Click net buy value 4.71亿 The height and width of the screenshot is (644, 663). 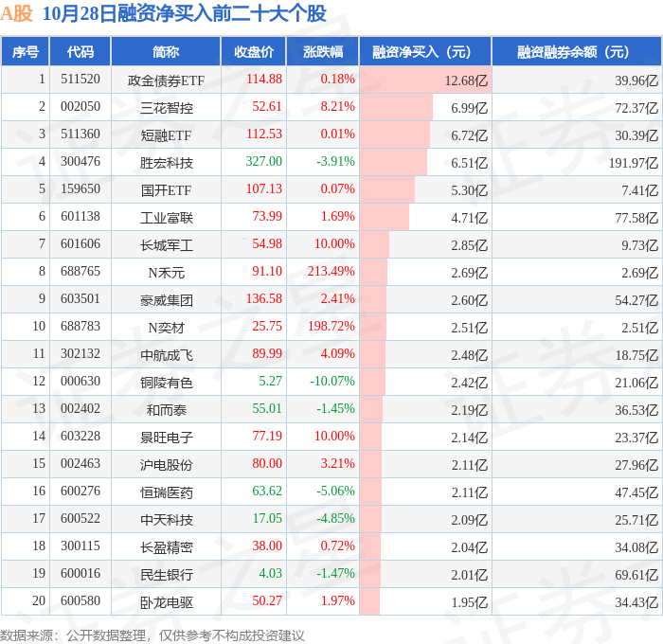pos(469,217)
